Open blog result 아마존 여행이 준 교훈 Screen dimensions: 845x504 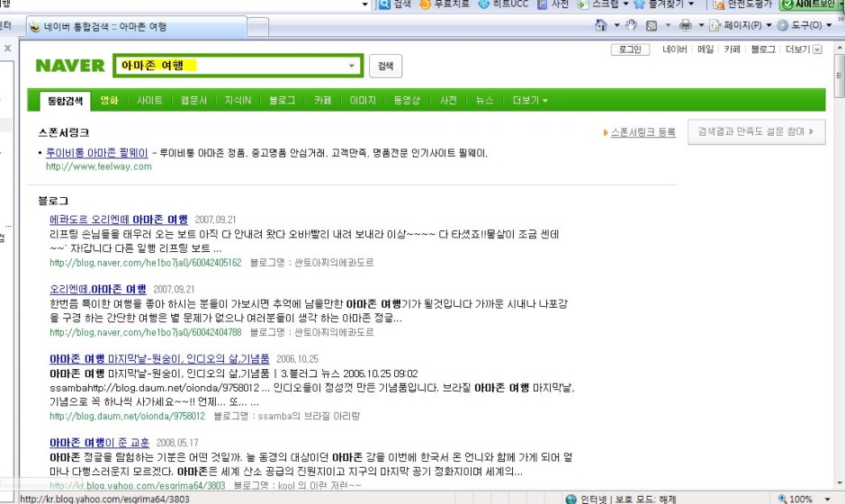(x=100, y=443)
